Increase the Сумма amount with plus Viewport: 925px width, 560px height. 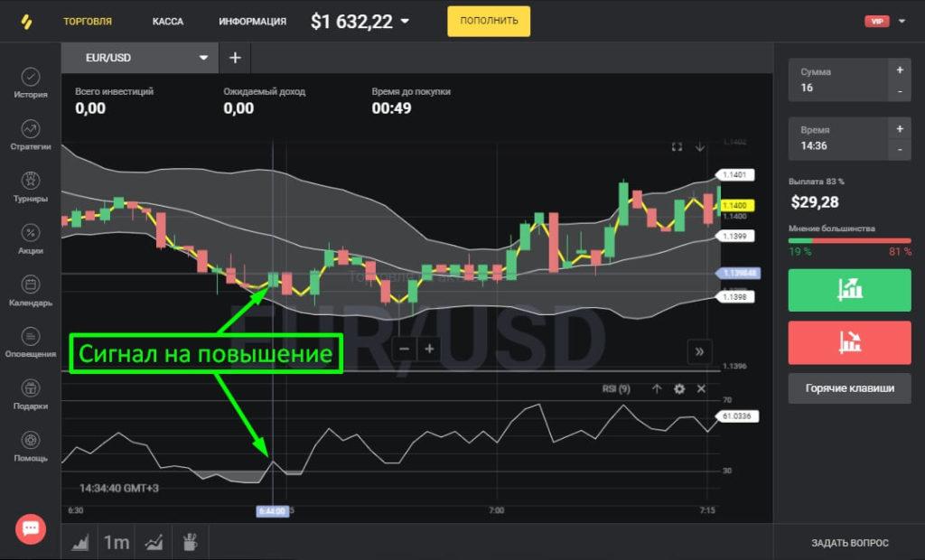pos(899,70)
